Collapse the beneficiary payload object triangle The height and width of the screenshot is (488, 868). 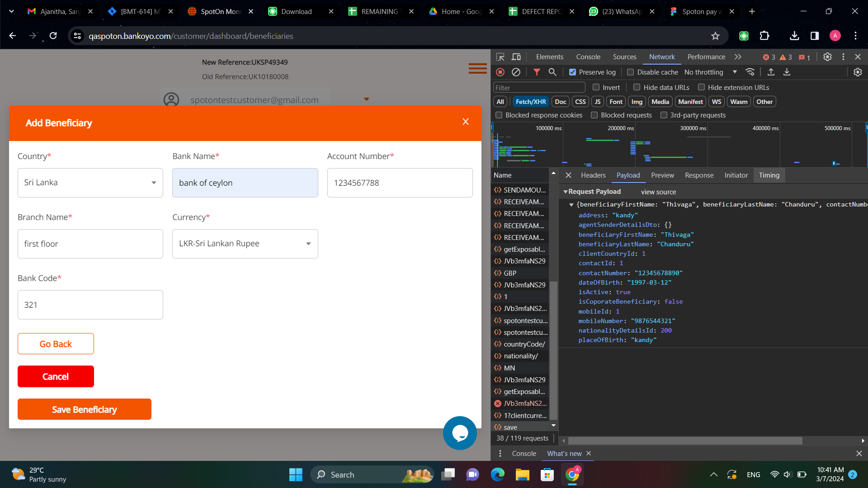click(x=571, y=205)
